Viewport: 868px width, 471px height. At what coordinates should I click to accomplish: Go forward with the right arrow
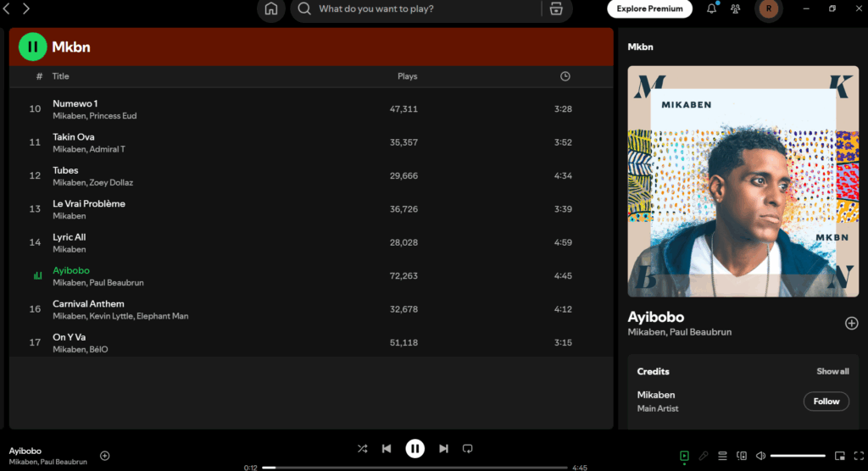(x=26, y=8)
